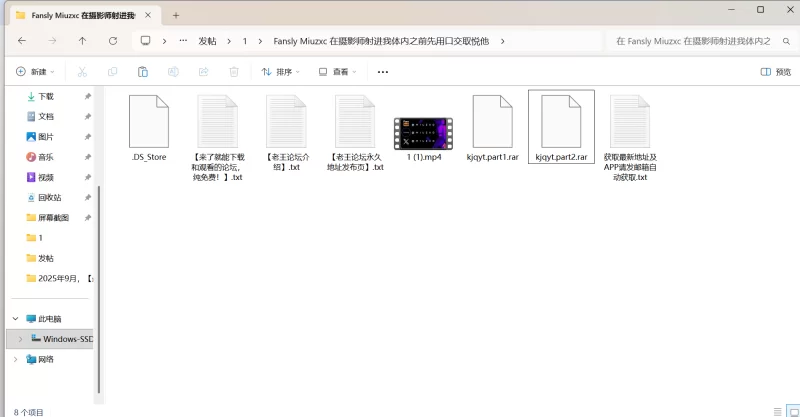
Task: Click the Paste clipboard icon
Action: click(143, 72)
